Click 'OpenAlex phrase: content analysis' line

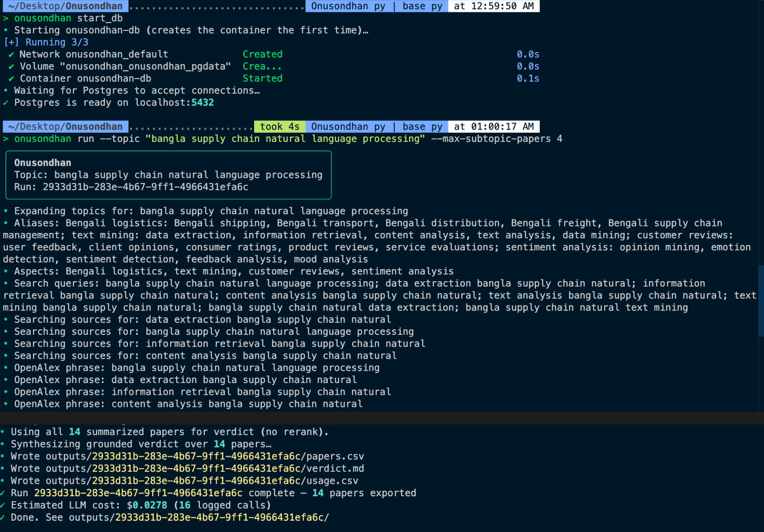(188, 404)
